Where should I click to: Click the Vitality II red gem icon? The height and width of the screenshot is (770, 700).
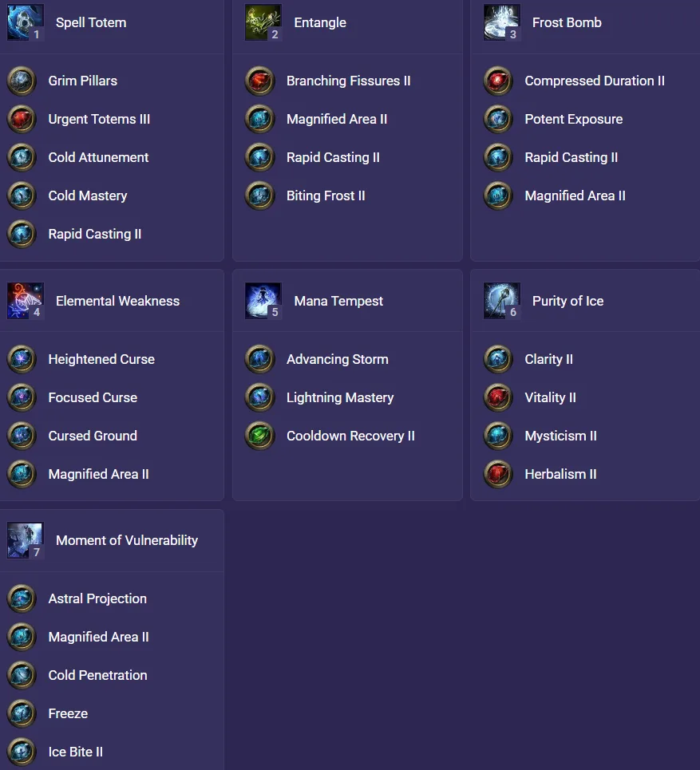(x=498, y=398)
